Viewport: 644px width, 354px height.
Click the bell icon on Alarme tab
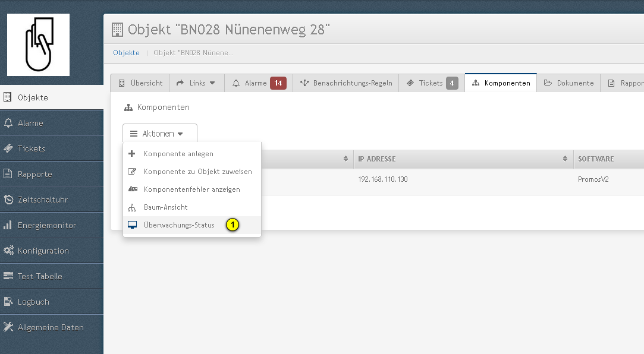(x=235, y=83)
